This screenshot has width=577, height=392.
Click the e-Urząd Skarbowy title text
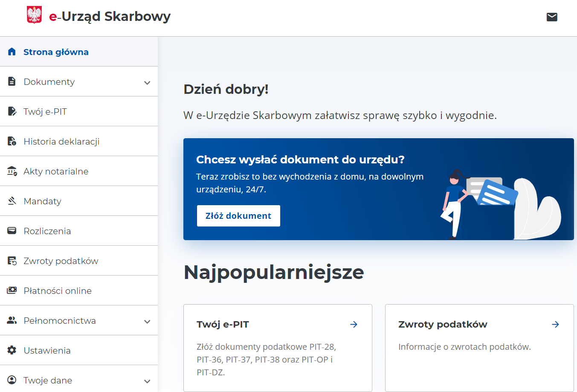pyautogui.click(x=110, y=16)
